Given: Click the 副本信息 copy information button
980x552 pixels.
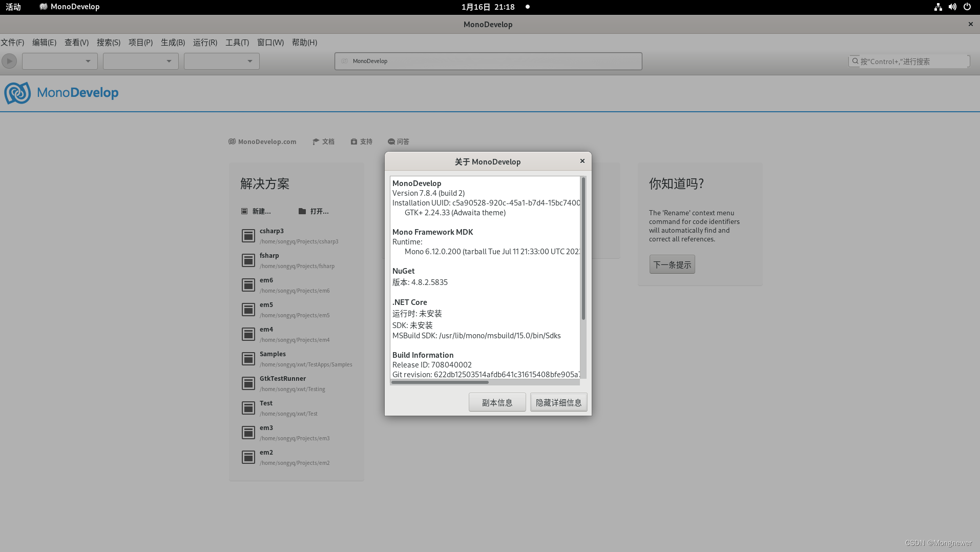Looking at the screenshot, I should 496,402.
